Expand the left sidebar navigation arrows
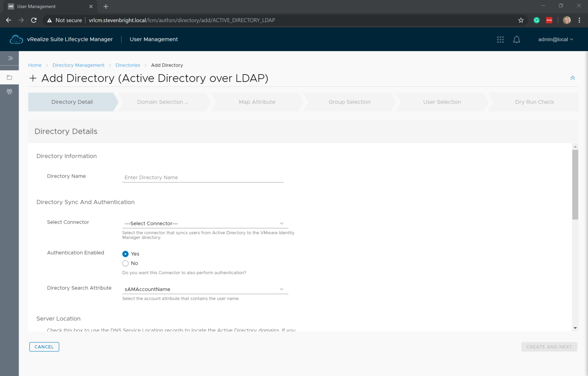Screen dimensions: 588x376 (10, 58)
